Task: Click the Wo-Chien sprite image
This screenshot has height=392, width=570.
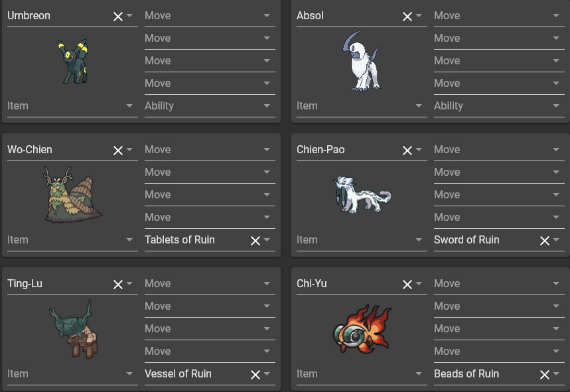Action: click(x=73, y=195)
